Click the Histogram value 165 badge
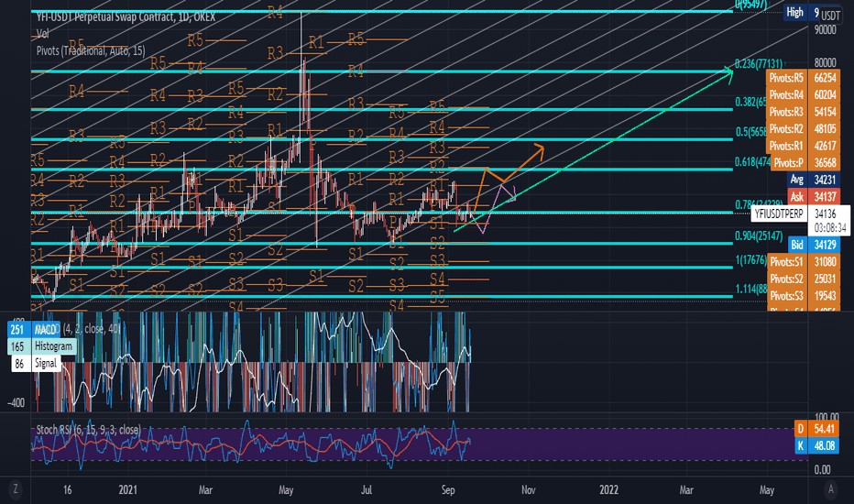Screen dimensions: 854x504 [17, 346]
